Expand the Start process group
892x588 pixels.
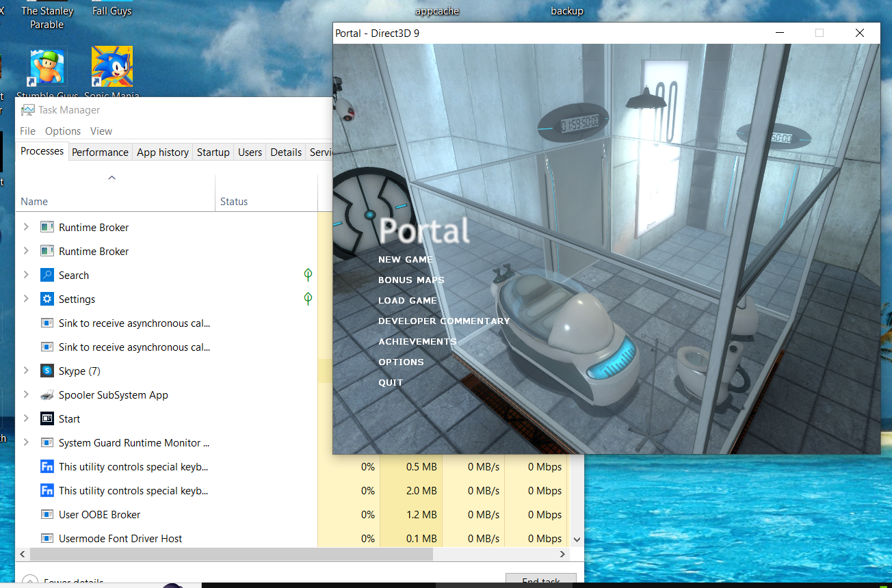(26, 418)
